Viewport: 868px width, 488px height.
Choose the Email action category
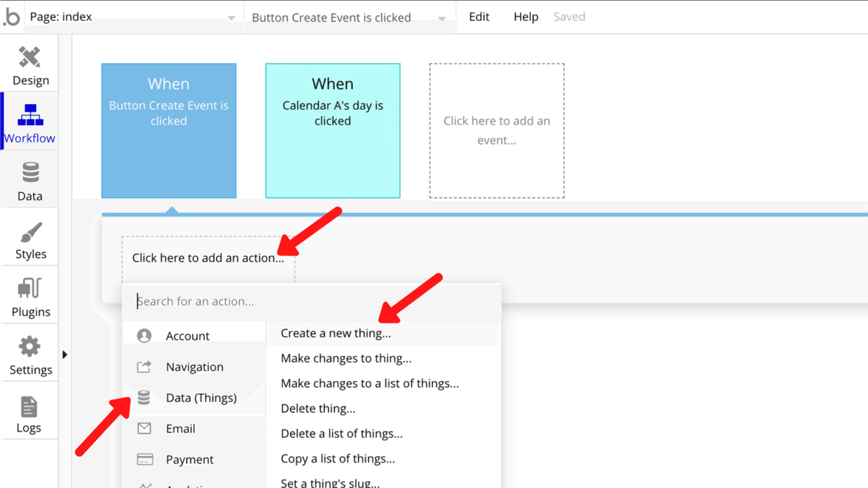(x=195, y=429)
